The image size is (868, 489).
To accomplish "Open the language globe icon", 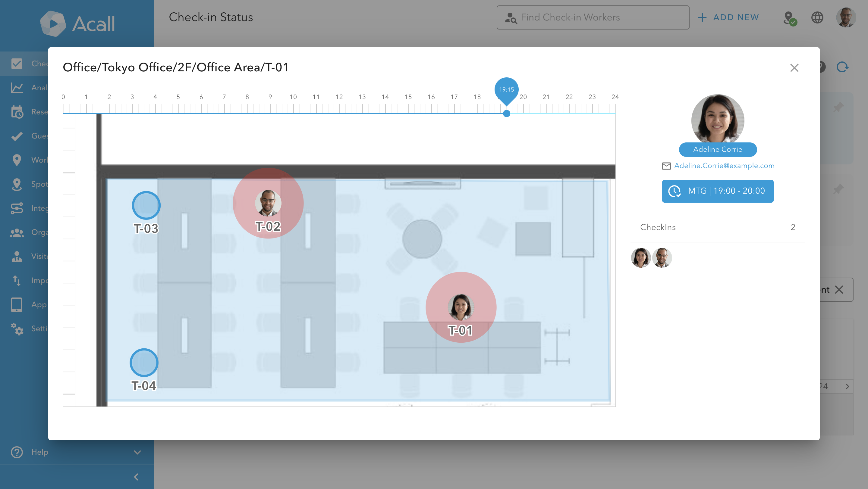I will tap(817, 17).
